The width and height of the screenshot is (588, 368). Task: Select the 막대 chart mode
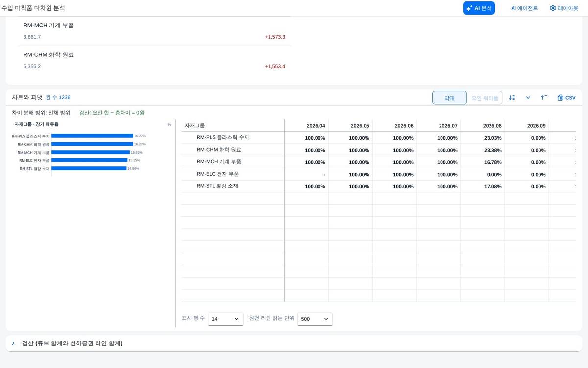449,98
